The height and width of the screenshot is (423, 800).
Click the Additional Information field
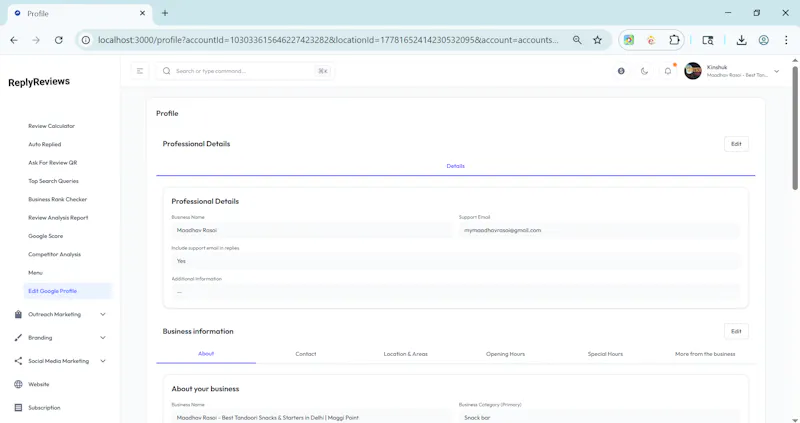[x=456, y=292]
